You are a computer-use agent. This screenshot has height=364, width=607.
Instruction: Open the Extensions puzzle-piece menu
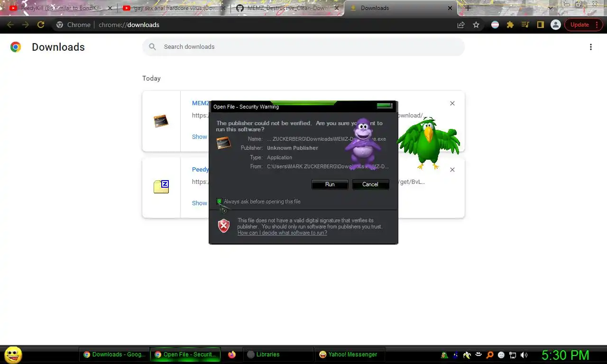click(x=510, y=25)
